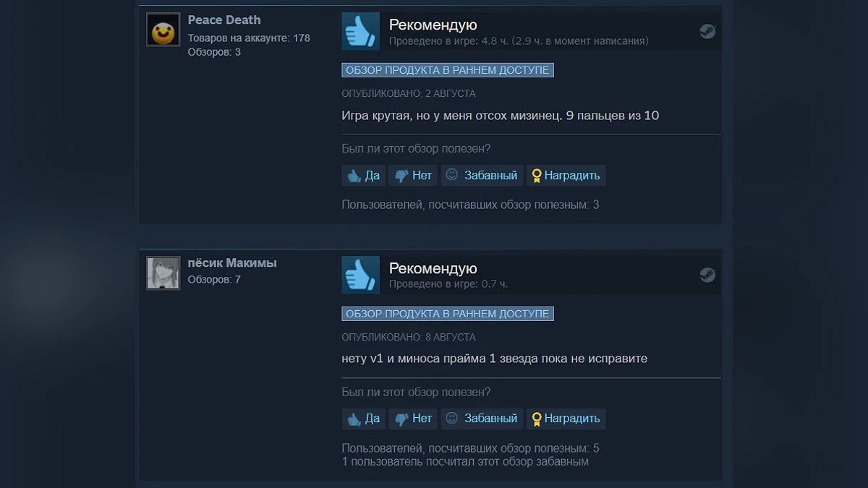868x488 pixels.
Task: Click the Steam logo icon on пёсик Макимы's review
Action: click(707, 275)
